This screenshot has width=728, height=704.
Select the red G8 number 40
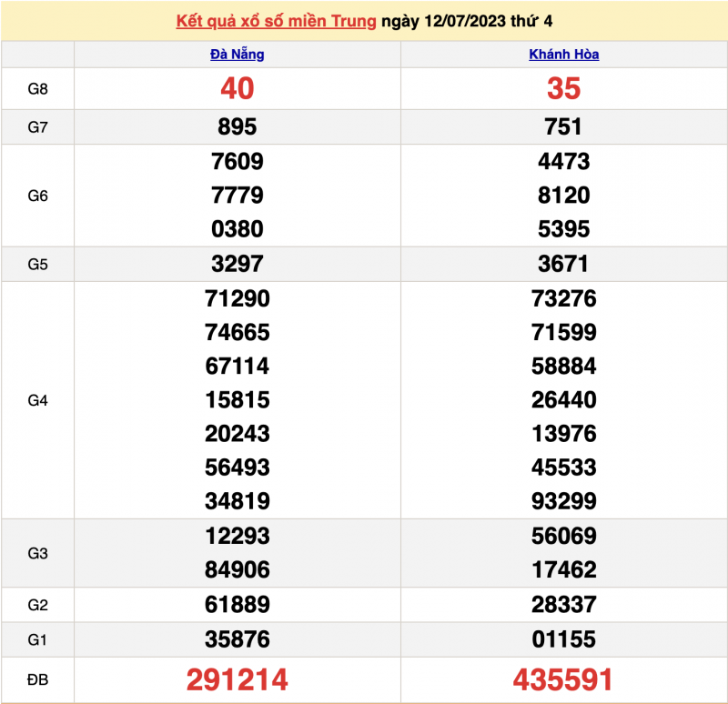coord(237,88)
